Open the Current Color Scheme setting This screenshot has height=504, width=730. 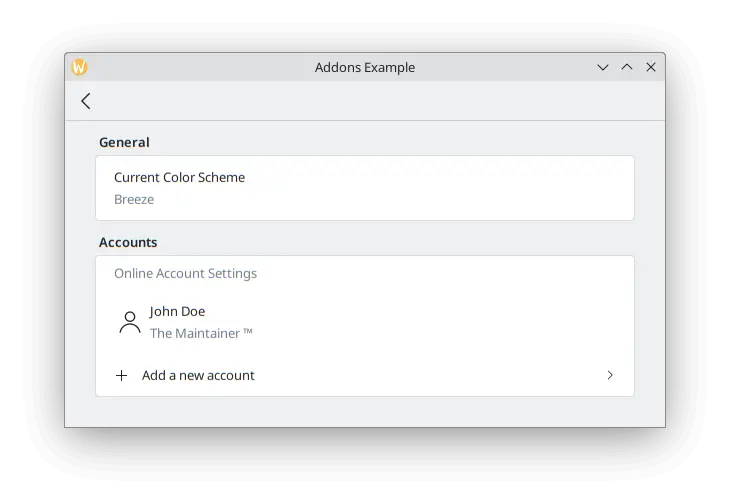(180, 178)
